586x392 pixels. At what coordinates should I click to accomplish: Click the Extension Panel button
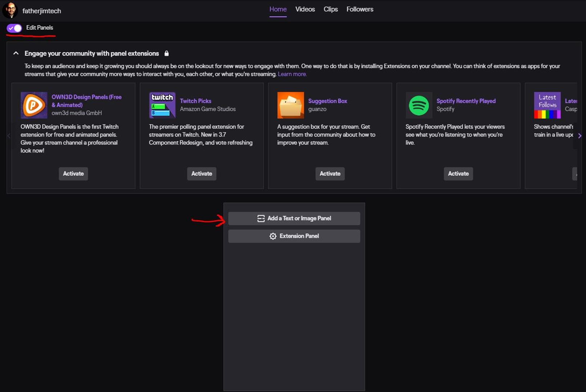294,236
